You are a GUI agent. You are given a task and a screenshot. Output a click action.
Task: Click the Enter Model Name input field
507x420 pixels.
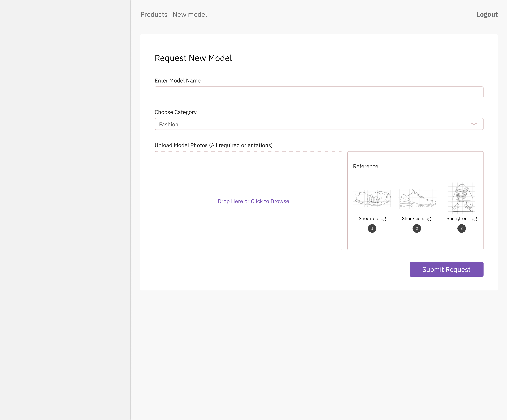point(319,92)
